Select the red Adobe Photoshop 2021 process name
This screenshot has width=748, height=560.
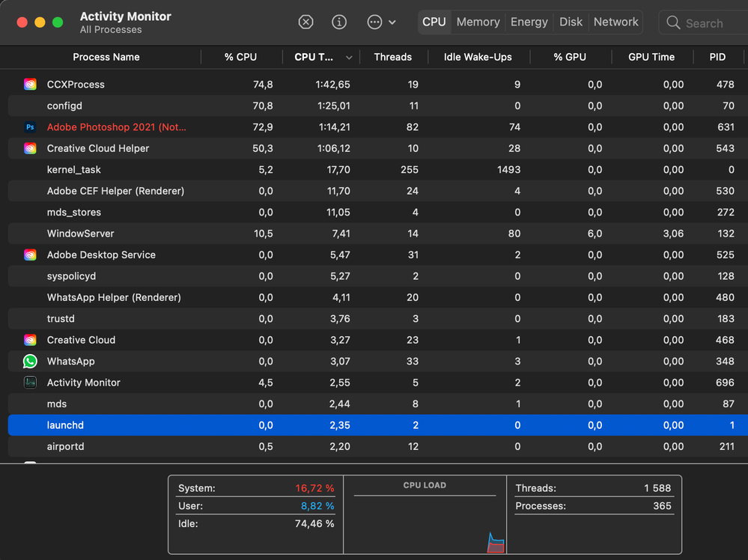[116, 127]
